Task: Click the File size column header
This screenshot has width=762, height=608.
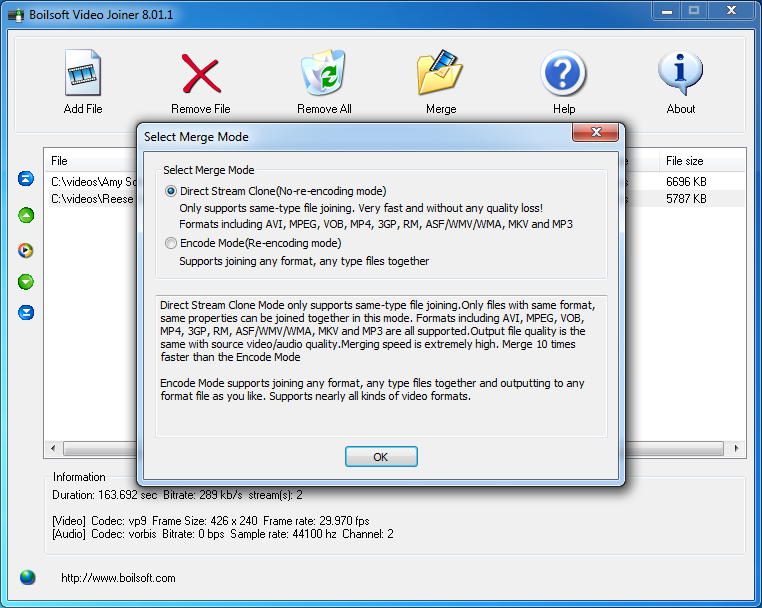Action: pos(684,161)
